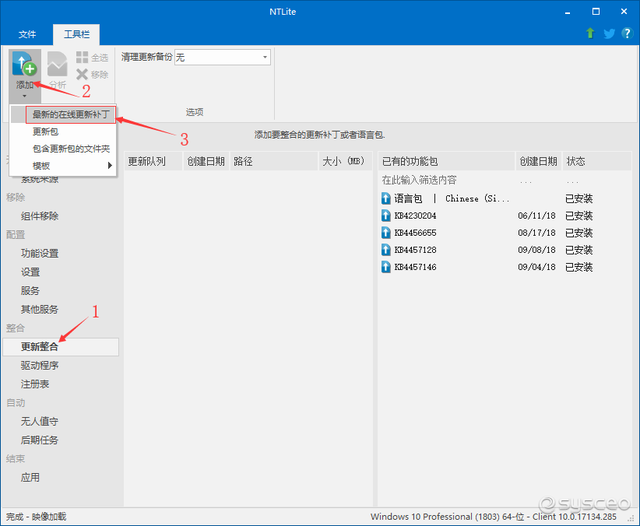This screenshot has width=640, height=526.
Task: Open the 功能设置 page in sidebar
Action: tap(40, 253)
